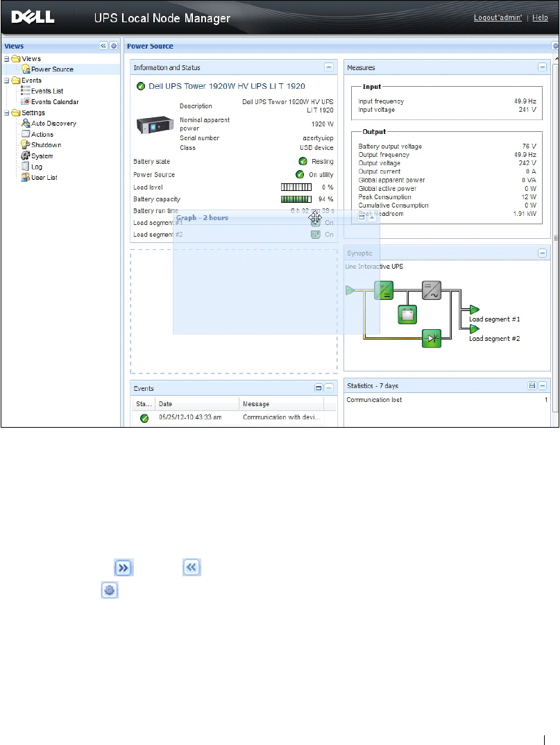The height and width of the screenshot is (745, 560).
Task: Open the Events Calendar item
Action: 55,101
